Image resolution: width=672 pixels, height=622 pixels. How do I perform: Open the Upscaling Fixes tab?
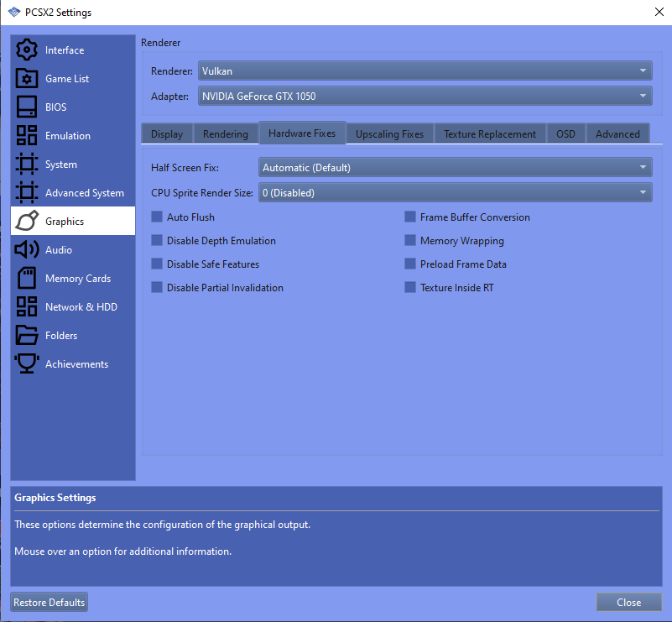click(389, 134)
